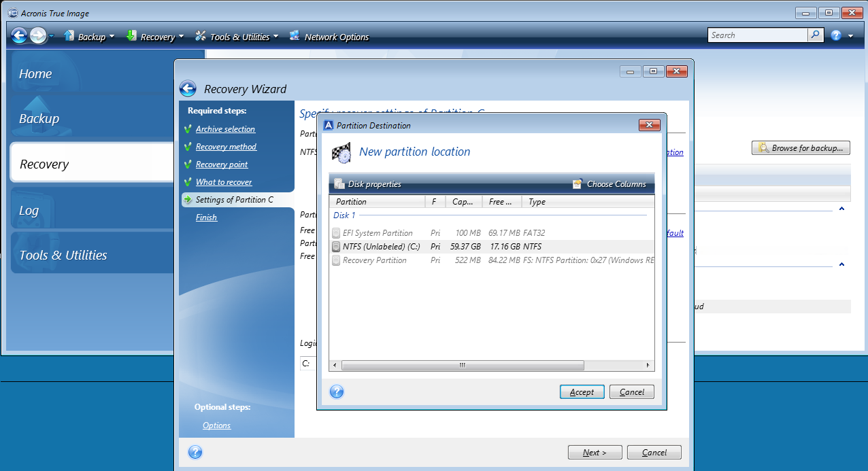Open the Archive selection step link
The width and height of the screenshot is (868, 471).
pos(225,128)
